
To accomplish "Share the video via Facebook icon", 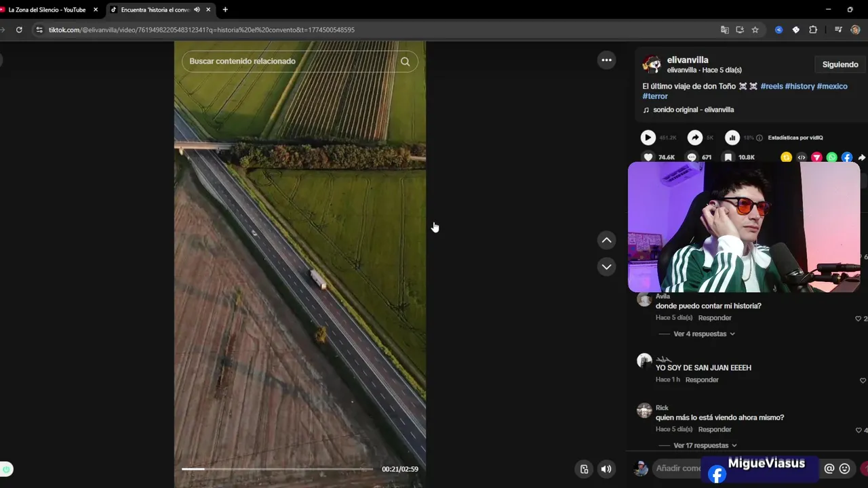I will pyautogui.click(x=847, y=157).
